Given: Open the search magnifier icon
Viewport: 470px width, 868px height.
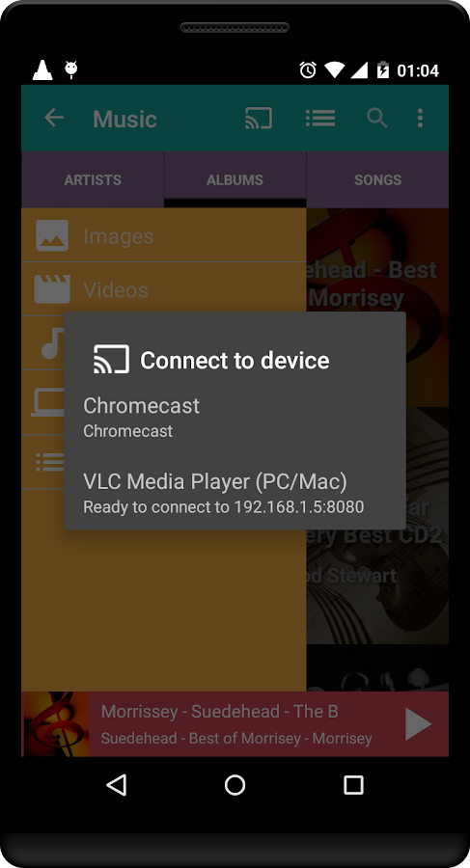Looking at the screenshot, I should (x=377, y=118).
